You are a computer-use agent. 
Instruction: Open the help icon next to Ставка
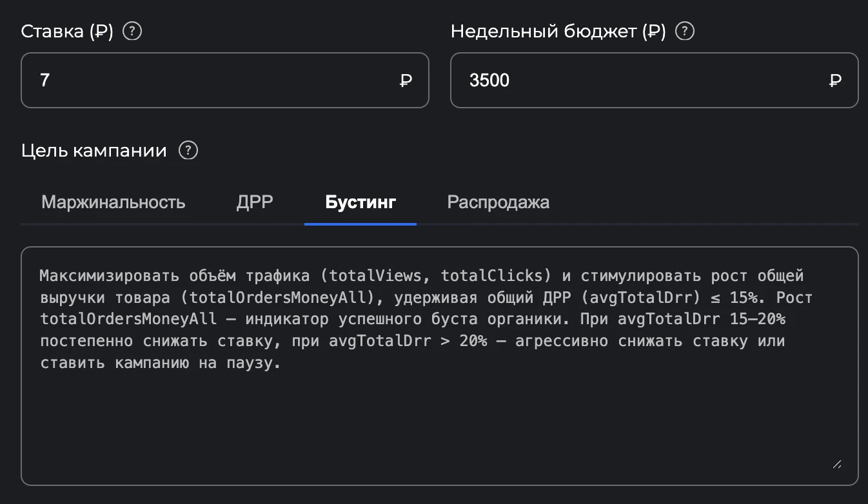click(132, 30)
